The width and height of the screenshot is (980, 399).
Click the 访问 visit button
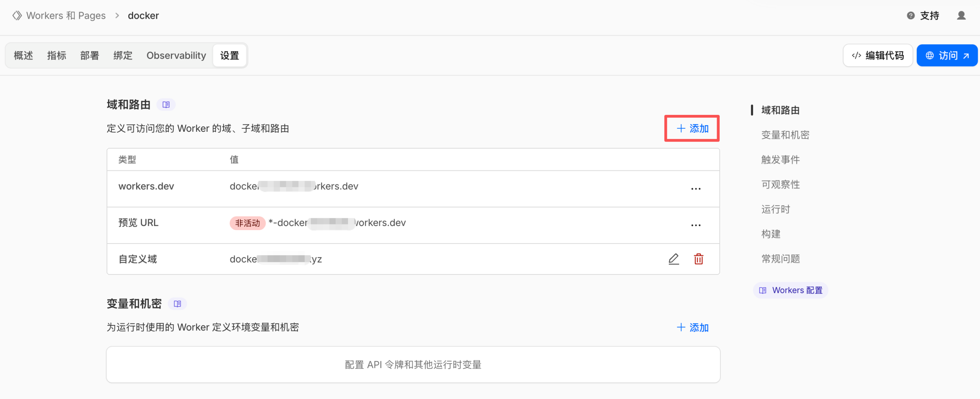[x=947, y=55]
